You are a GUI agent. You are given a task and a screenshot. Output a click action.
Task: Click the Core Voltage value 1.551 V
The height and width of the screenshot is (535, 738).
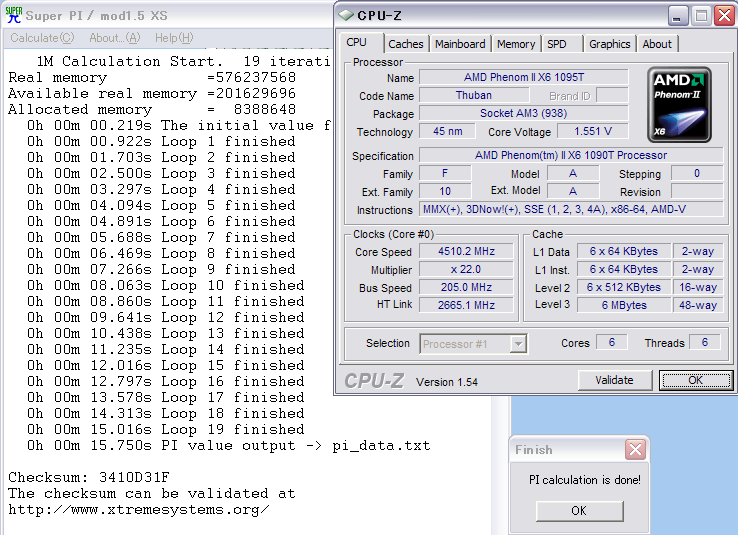click(593, 131)
